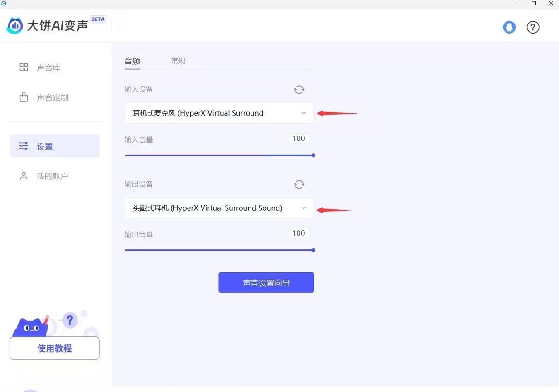Open 声音定制 from the sidebar
Viewport: 559px width, 392px height.
[x=52, y=97]
